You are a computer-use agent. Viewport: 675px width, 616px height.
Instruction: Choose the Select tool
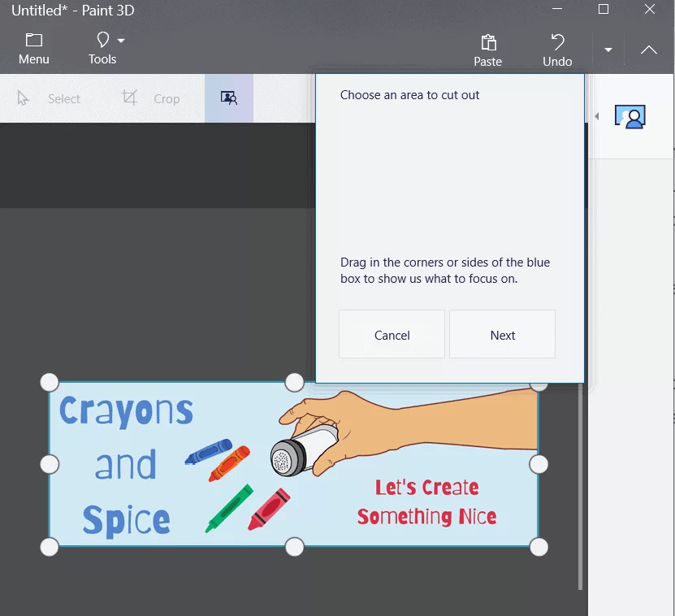tap(48, 98)
